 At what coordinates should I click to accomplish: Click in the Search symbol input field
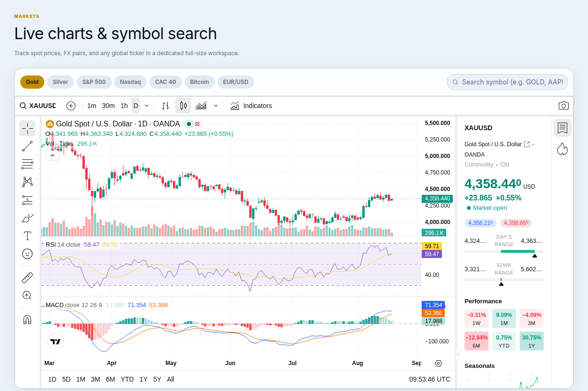point(507,82)
